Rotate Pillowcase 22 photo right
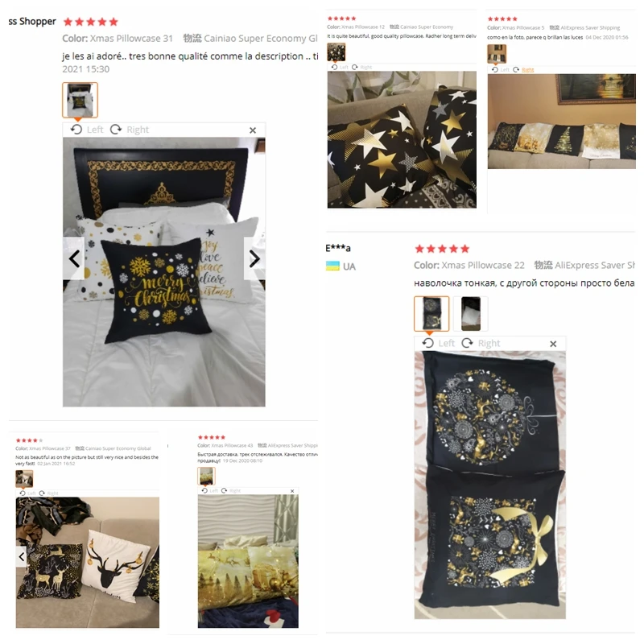Screen dimensions: 644x644 481,343
